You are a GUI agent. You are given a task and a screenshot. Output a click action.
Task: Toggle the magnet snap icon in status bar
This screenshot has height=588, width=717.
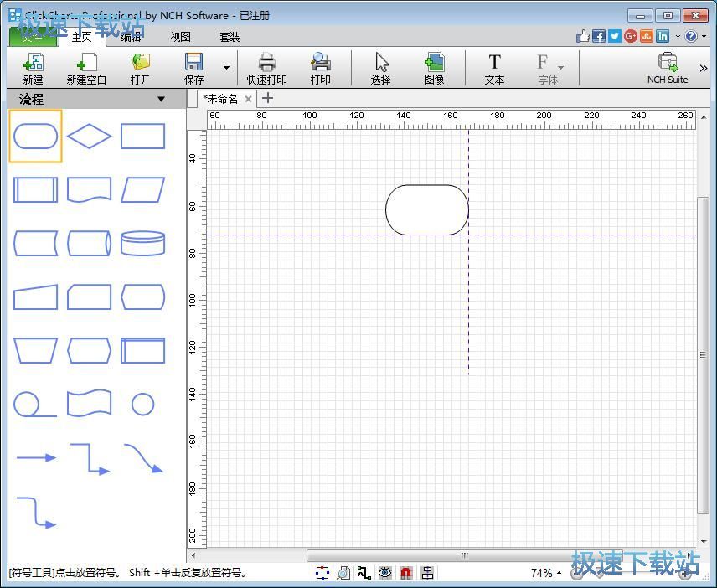pos(406,573)
